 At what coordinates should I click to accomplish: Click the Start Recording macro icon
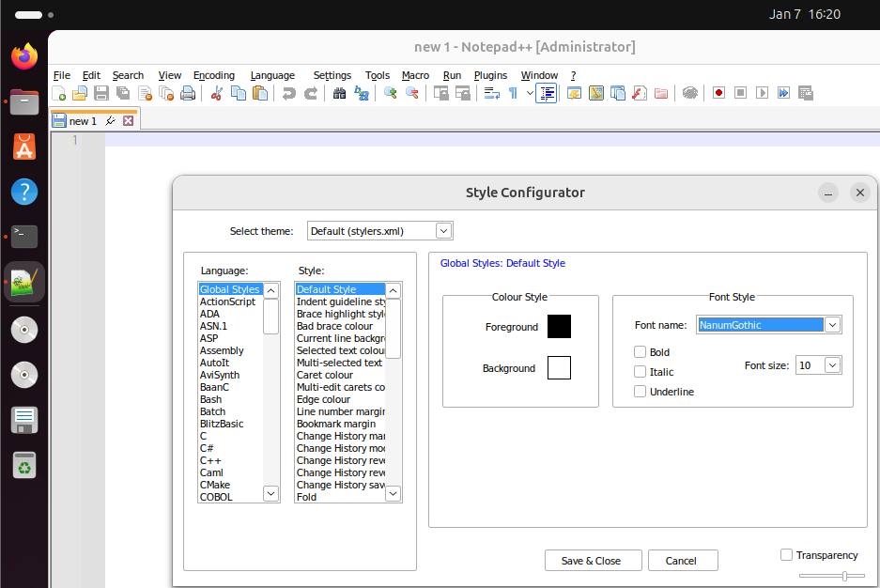(x=718, y=93)
